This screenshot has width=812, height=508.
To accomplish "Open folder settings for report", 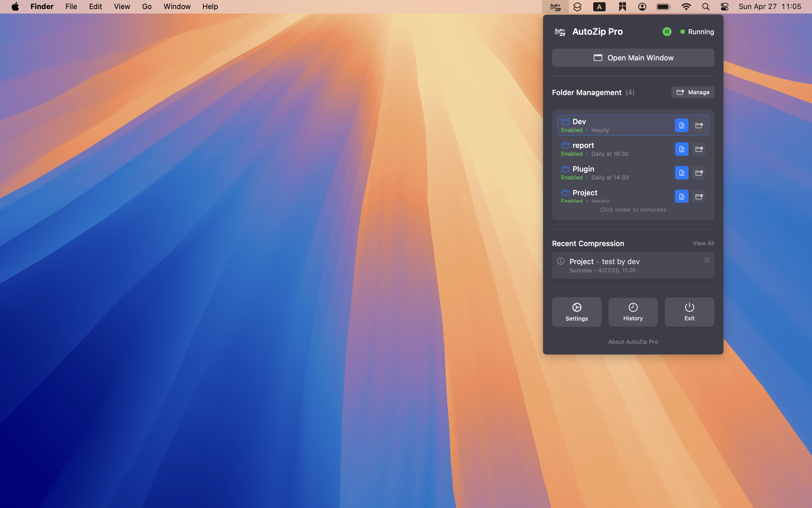I will (x=699, y=149).
